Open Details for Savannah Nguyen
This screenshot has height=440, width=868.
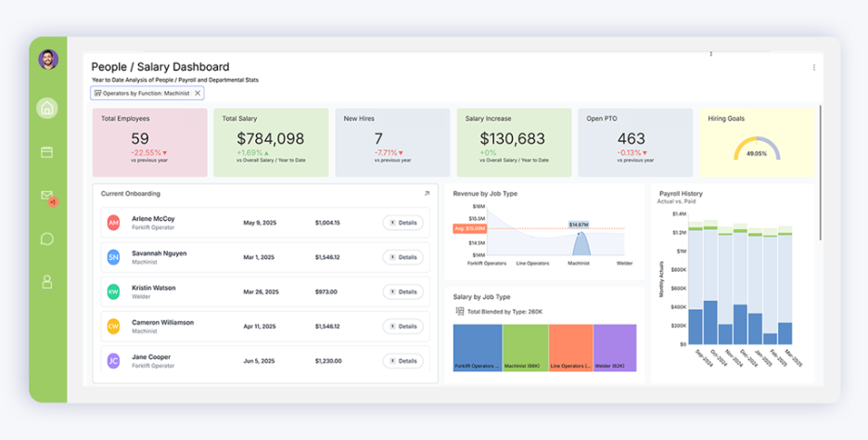pyautogui.click(x=402, y=257)
